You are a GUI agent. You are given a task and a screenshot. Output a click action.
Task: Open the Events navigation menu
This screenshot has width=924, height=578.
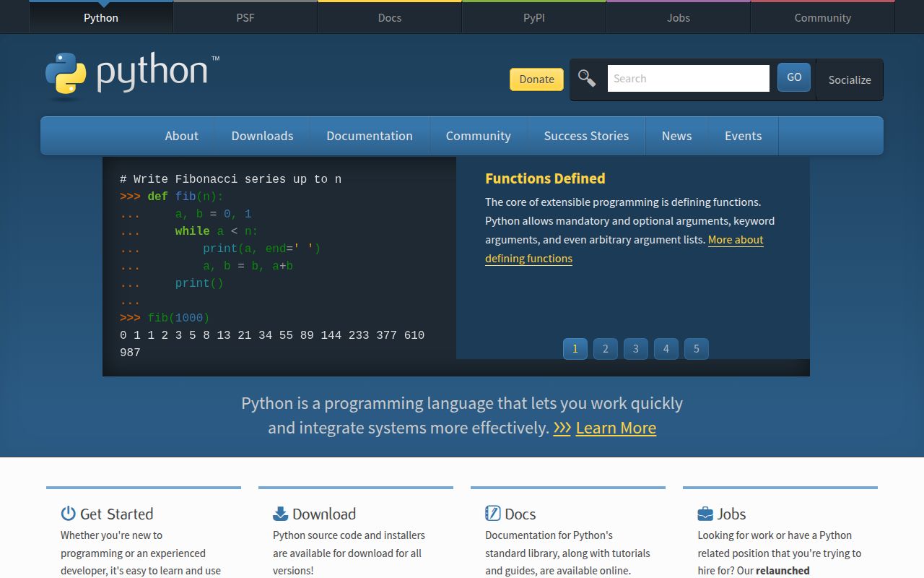click(x=743, y=136)
